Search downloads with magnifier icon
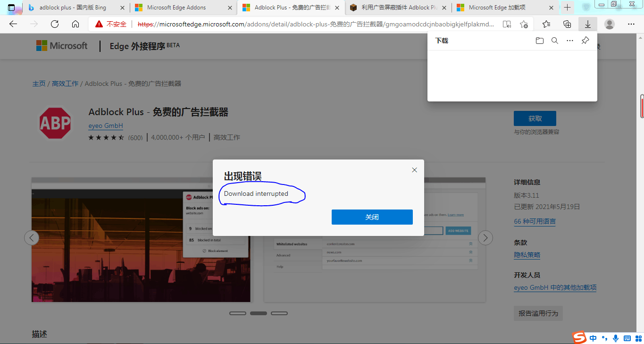Viewport: 644px width, 344px height. coord(555,41)
